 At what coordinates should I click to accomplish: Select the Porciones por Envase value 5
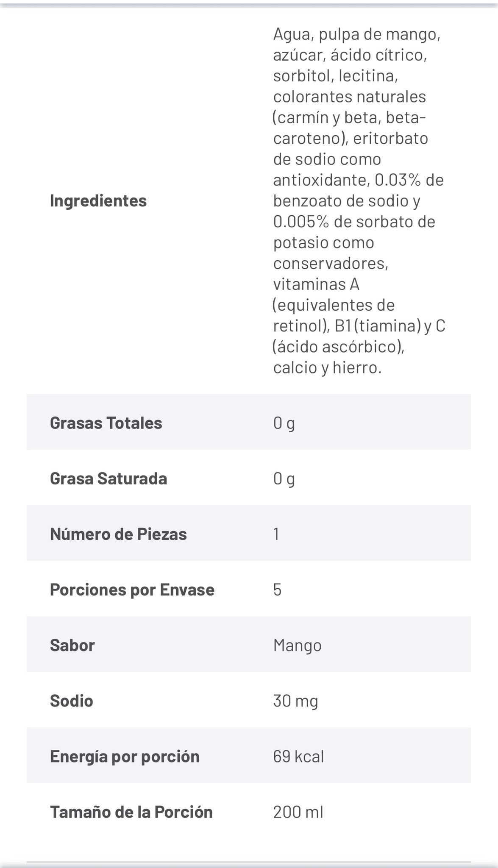point(277,590)
